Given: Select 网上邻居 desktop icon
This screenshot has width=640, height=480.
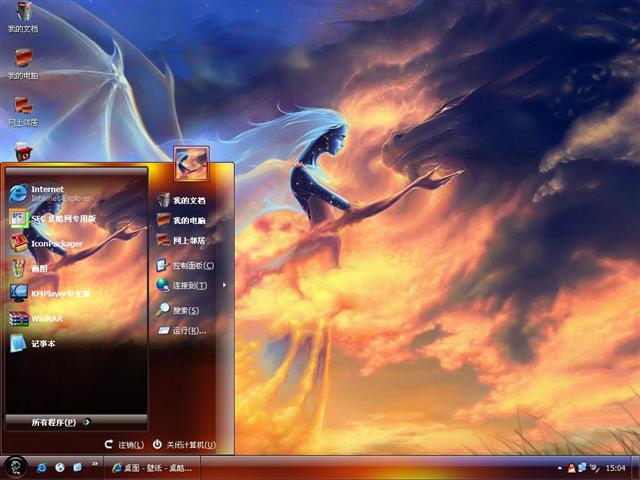Looking at the screenshot, I should 23,111.
